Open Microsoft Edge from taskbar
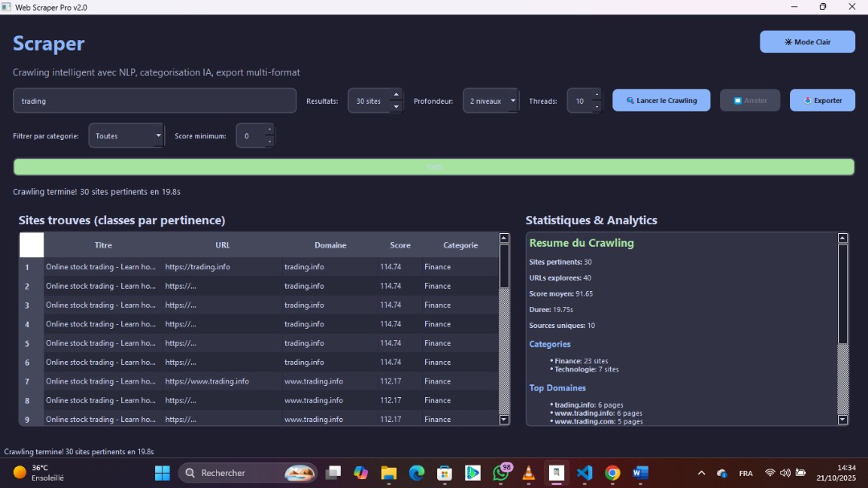The width and height of the screenshot is (868, 488). coord(416,473)
